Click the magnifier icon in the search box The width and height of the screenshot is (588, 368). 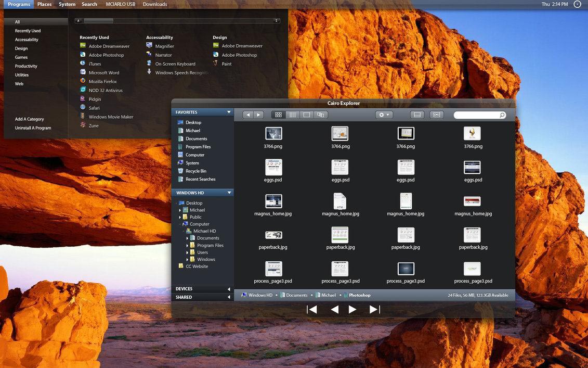click(502, 115)
